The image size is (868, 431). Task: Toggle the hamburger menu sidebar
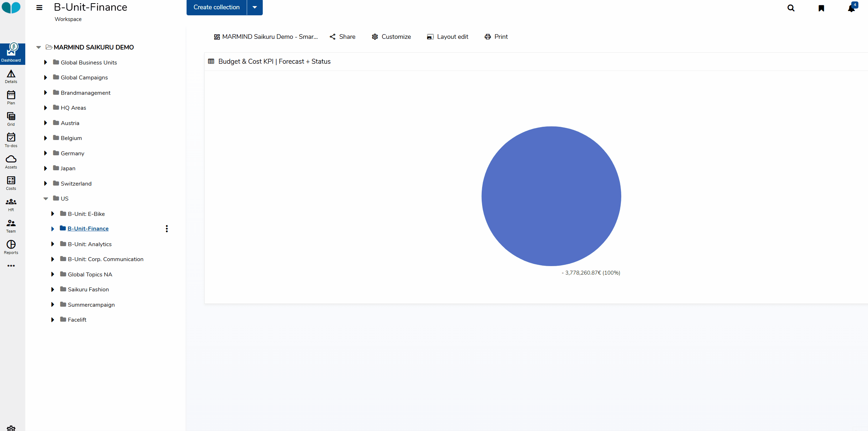click(x=39, y=8)
